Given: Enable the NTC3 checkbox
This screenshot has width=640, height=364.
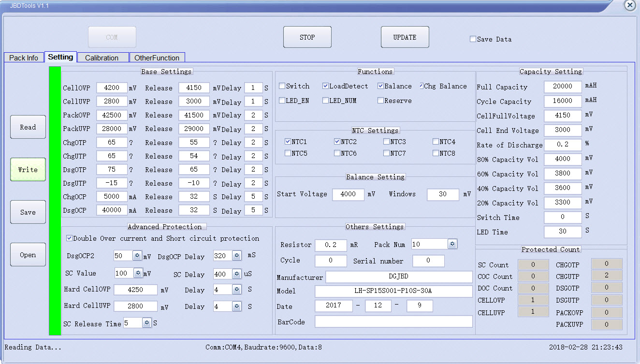Looking at the screenshot, I should (x=387, y=142).
